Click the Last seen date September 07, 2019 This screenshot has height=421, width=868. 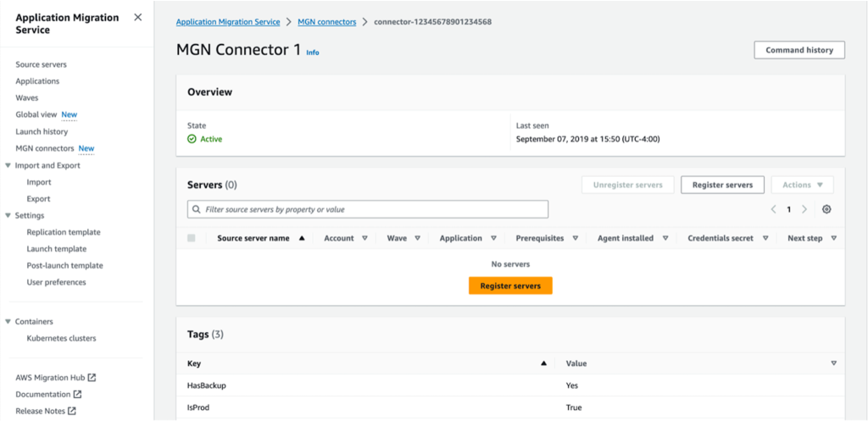pyautogui.click(x=588, y=140)
